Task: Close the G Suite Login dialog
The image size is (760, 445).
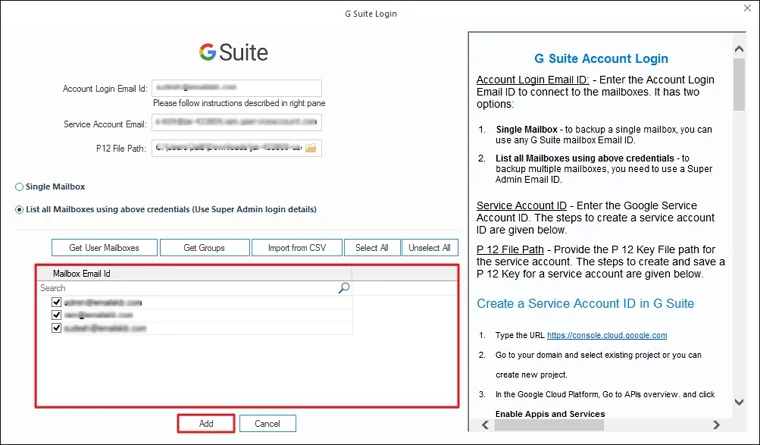Action: 744,10
